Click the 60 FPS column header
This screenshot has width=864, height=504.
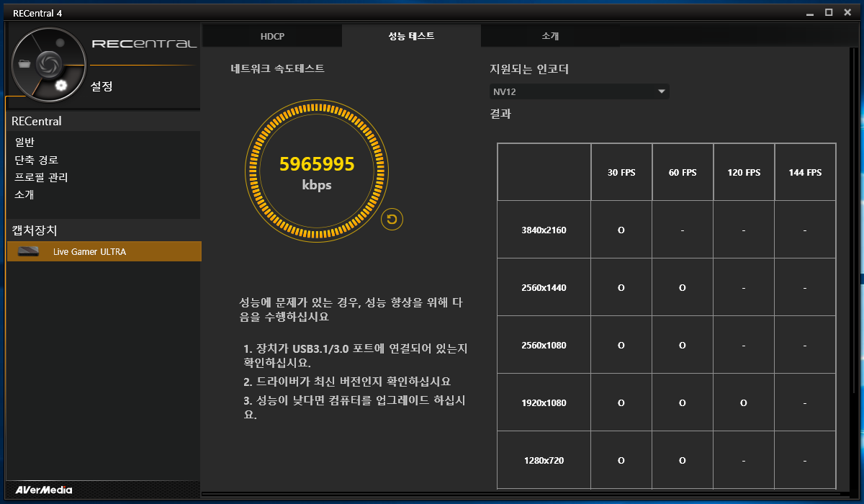(x=683, y=172)
